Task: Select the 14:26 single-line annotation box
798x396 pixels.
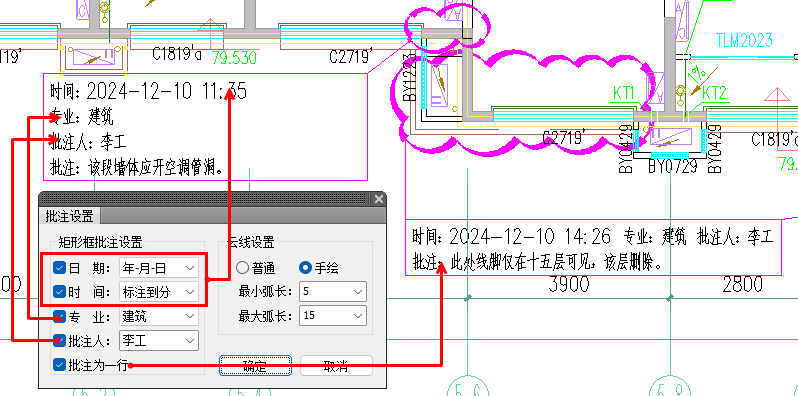Action: coord(593,248)
